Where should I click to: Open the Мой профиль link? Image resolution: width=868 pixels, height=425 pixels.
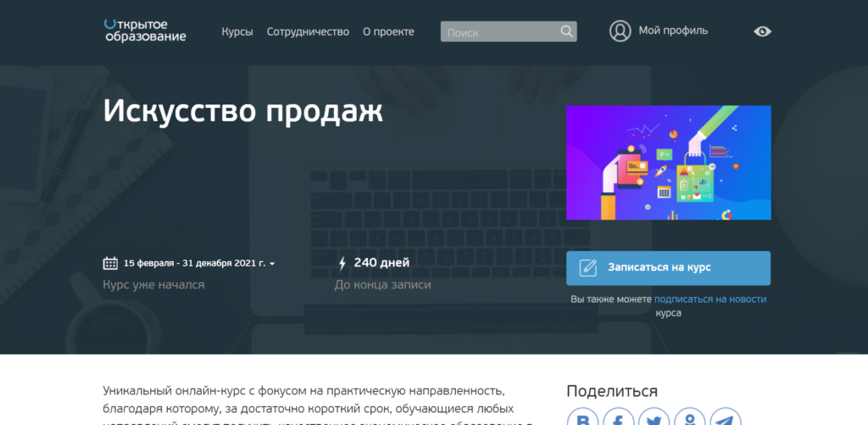pos(673,31)
